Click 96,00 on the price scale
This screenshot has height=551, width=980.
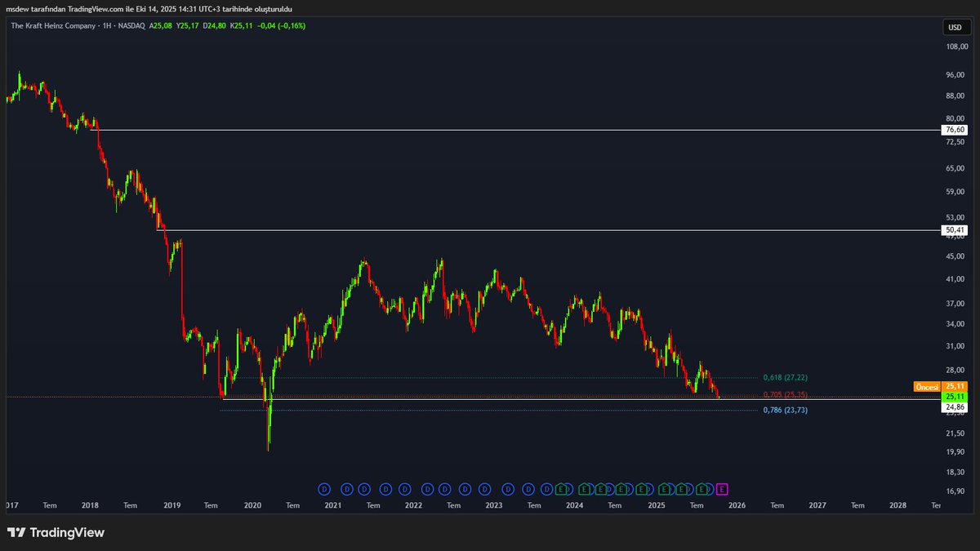click(955, 75)
